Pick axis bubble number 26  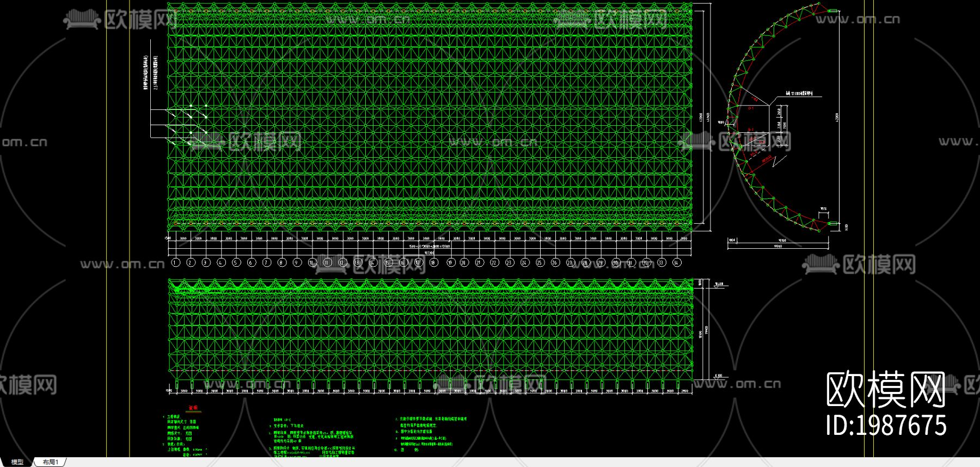point(555,262)
